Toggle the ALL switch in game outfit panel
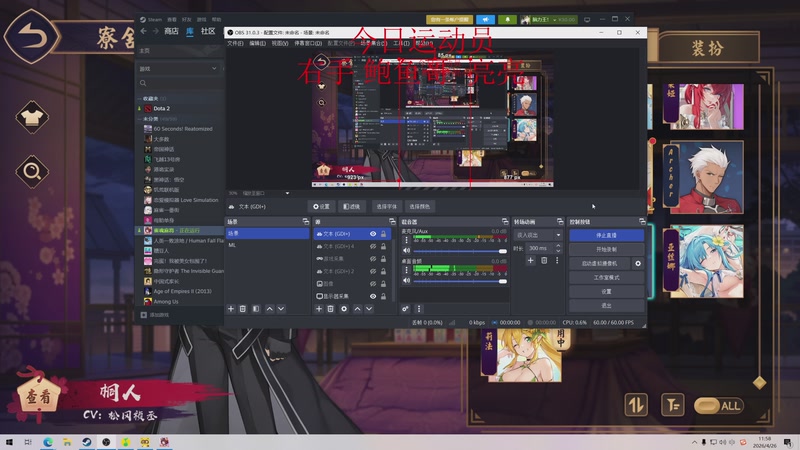Image resolution: width=800 pixels, height=450 pixels. (719, 406)
